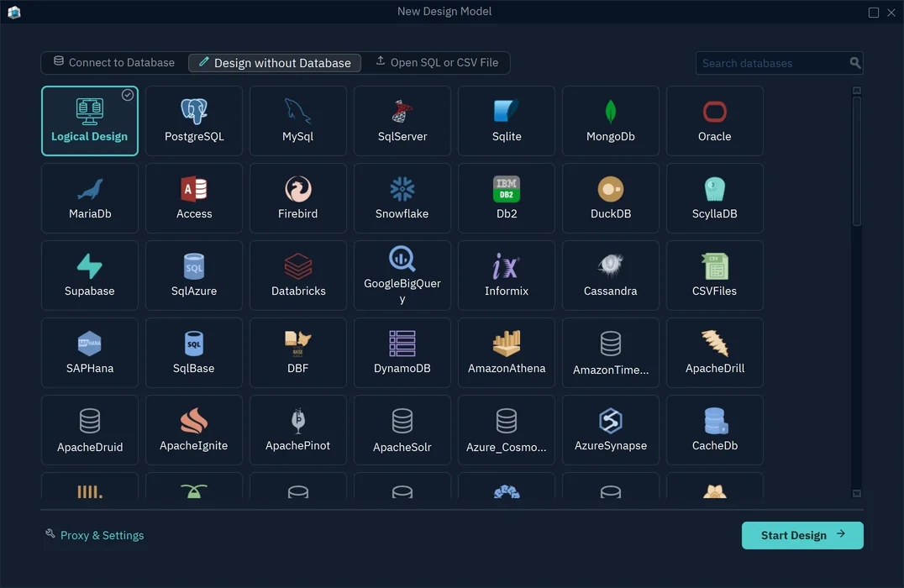Choose the Sqlite tile
The image size is (904, 588).
(x=507, y=121)
